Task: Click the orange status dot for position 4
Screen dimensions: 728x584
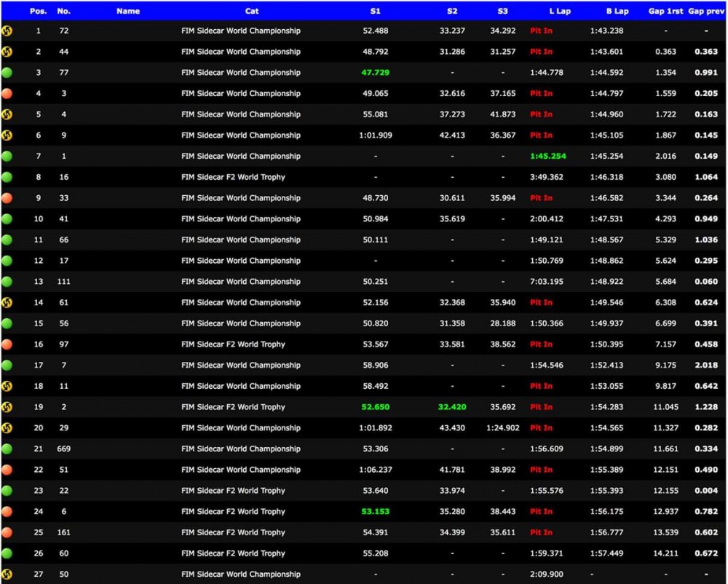Action: pos(7,94)
